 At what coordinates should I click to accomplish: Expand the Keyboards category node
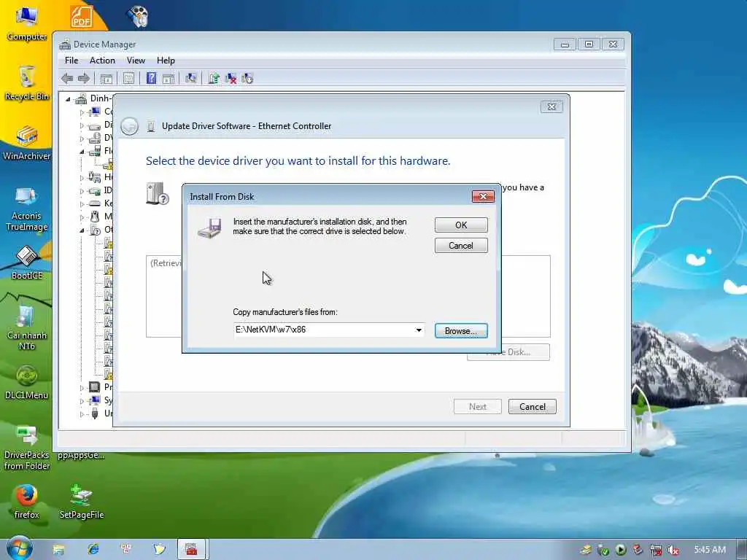[82, 204]
